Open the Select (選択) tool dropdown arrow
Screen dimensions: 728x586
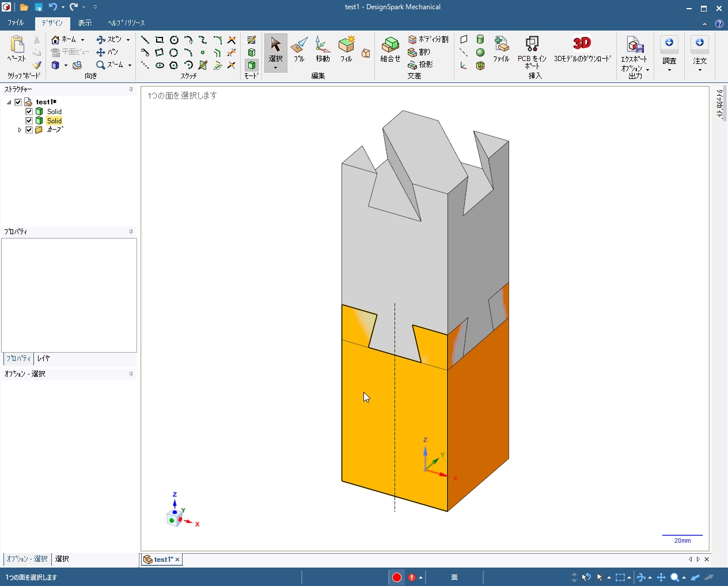coord(275,67)
